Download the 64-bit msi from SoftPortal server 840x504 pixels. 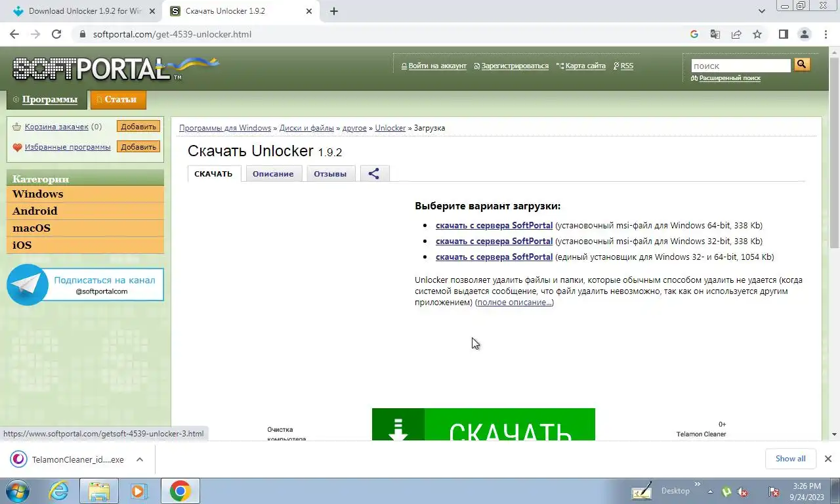[x=494, y=225]
